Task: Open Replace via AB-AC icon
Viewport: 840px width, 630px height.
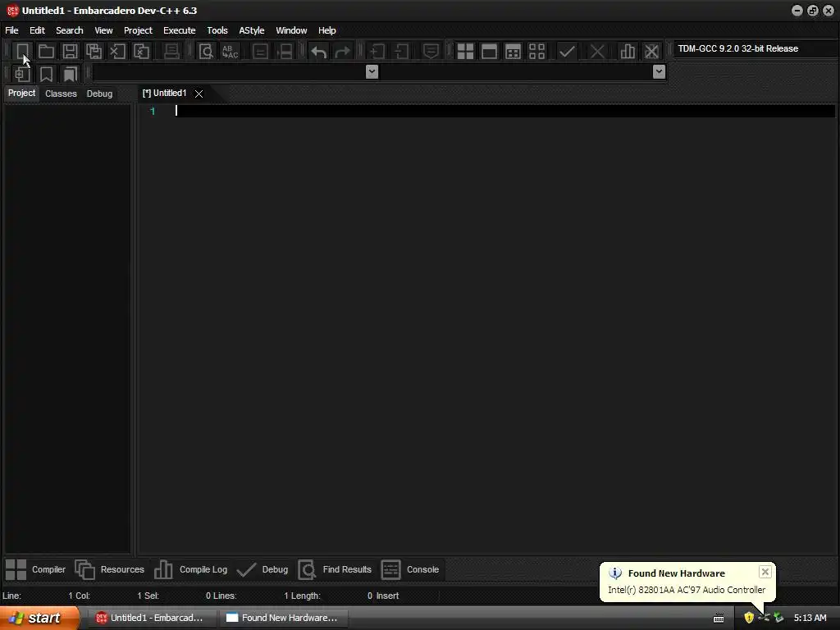Action: [x=231, y=52]
